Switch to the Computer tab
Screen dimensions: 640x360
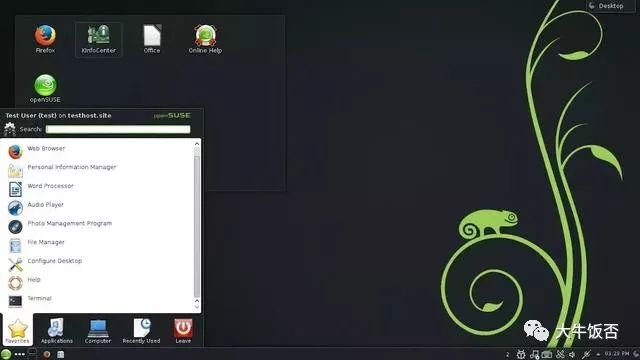(x=98, y=331)
